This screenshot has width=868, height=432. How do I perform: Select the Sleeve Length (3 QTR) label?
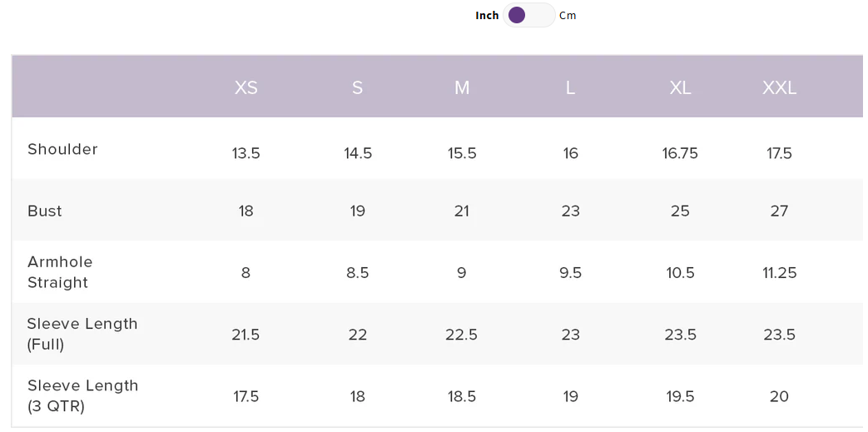click(x=82, y=396)
